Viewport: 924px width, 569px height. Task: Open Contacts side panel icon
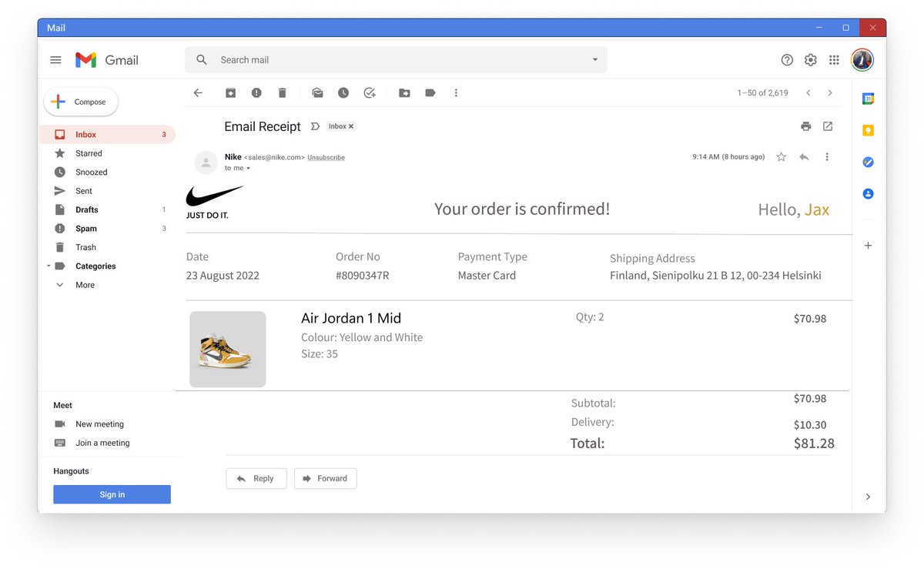[868, 194]
